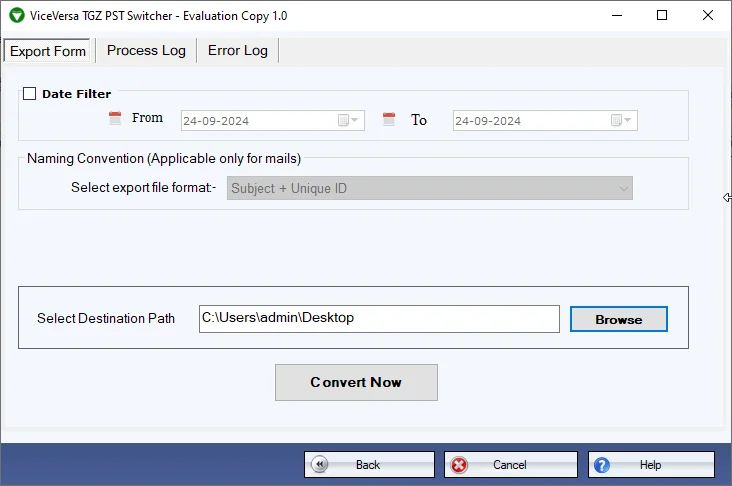Image resolution: width=732 pixels, height=486 pixels.
Task: Click the rewind icon on the Back button
Action: pos(320,465)
